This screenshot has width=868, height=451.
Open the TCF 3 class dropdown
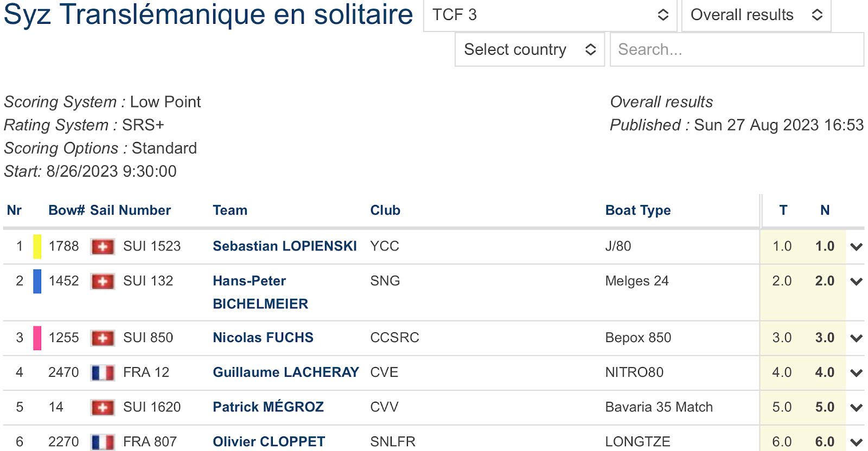pyautogui.click(x=550, y=15)
